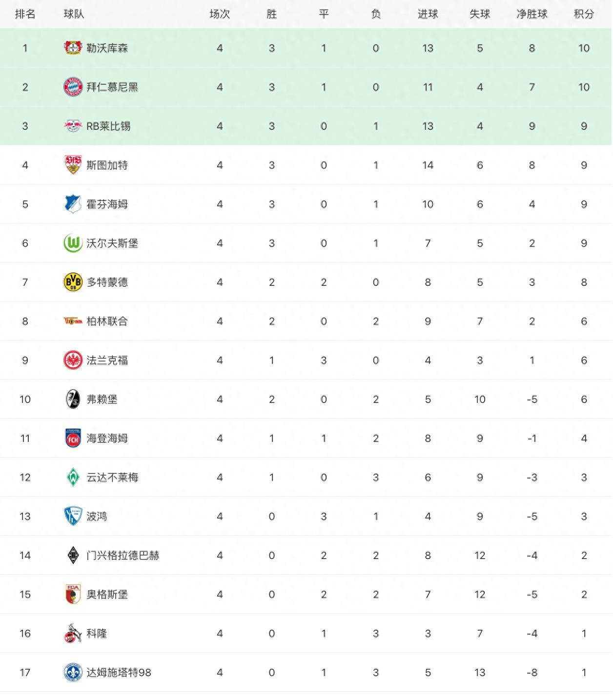Screen dimensions: 613x700
Task: Click the Mönchengladbach diamond crest
Action: (x=73, y=555)
